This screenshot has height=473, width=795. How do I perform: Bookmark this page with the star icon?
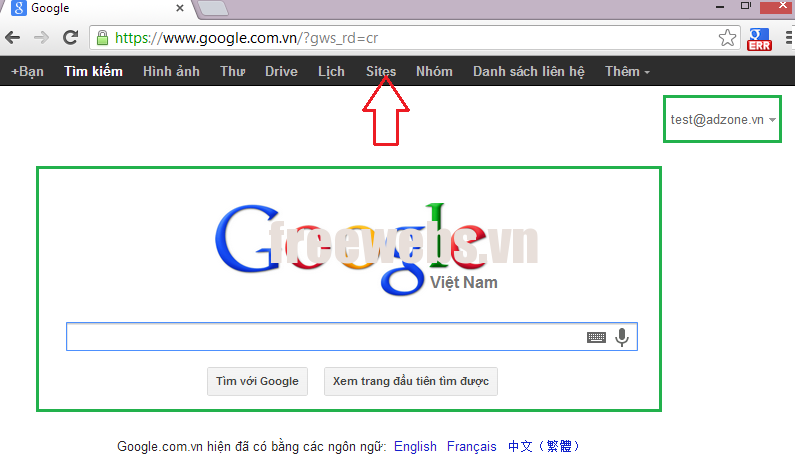[727, 38]
